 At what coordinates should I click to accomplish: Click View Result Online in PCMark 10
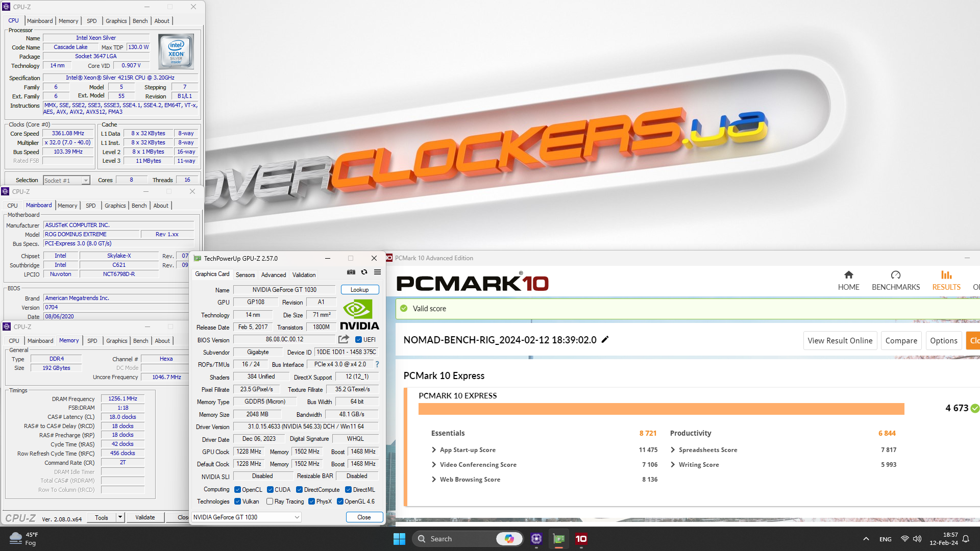click(x=840, y=341)
